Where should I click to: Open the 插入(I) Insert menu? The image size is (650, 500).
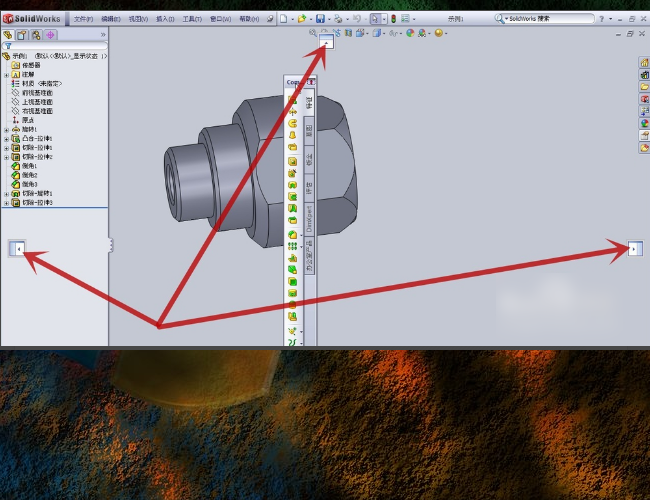165,19
